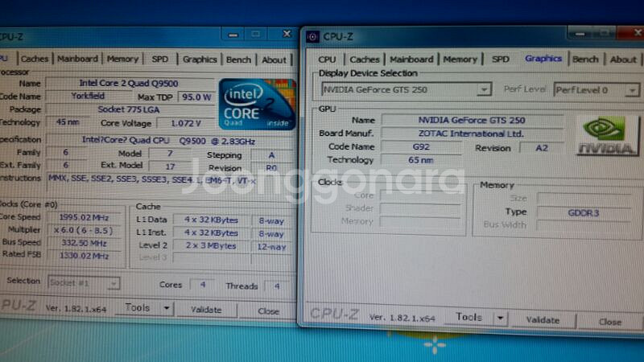Click the Threads count value 4
644x362 pixels.
277,286
